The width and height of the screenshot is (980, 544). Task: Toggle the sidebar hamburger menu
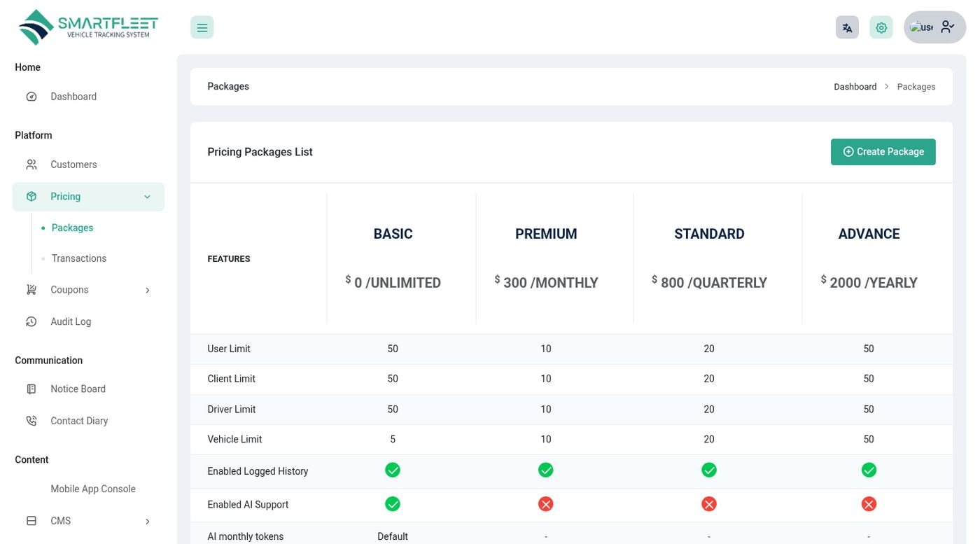[202, 27]
